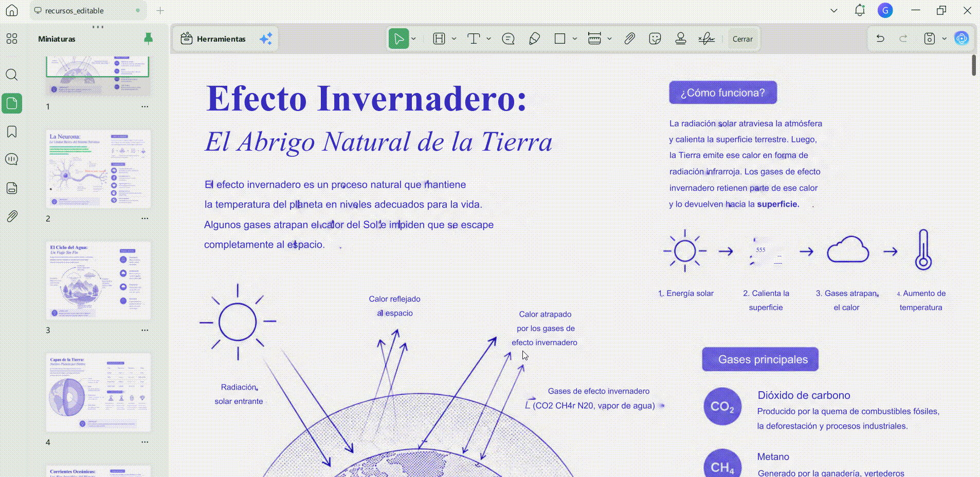Select the rectangle shape tool

[x=560, y=39]
